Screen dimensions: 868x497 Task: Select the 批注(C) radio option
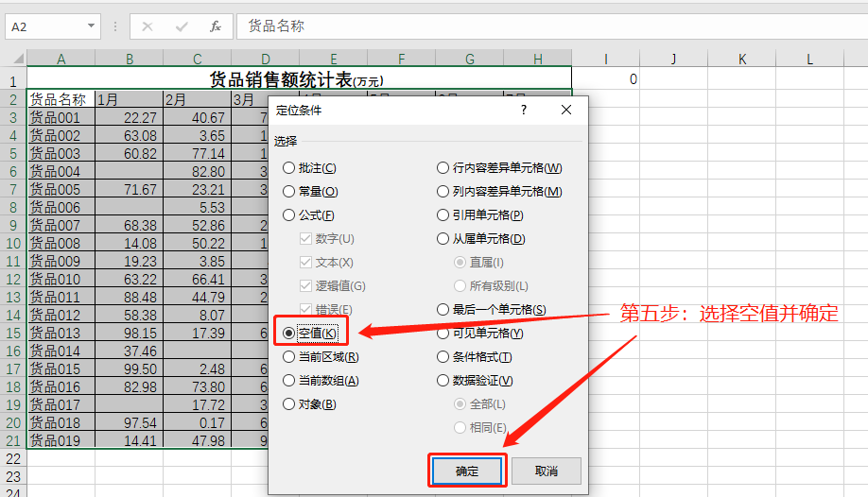309,167
